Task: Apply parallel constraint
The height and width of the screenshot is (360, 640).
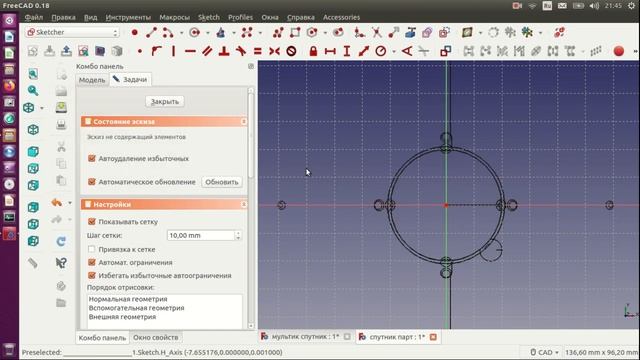Action: pos(207,51)
